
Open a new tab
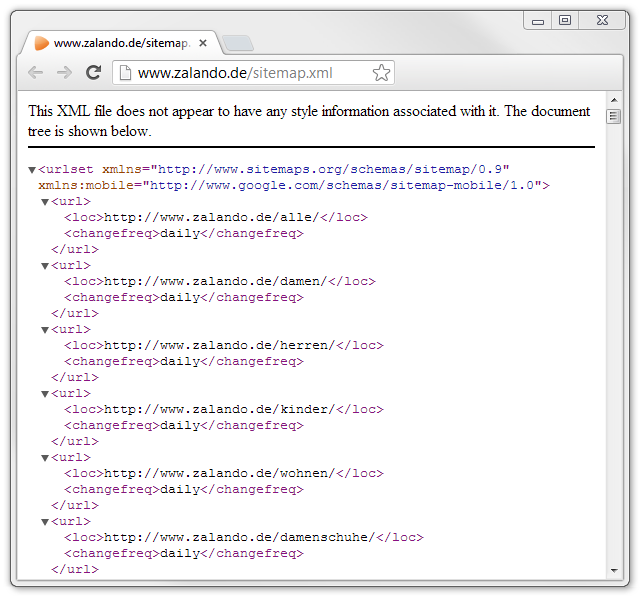pyautogui.click(x=238, y=43)
